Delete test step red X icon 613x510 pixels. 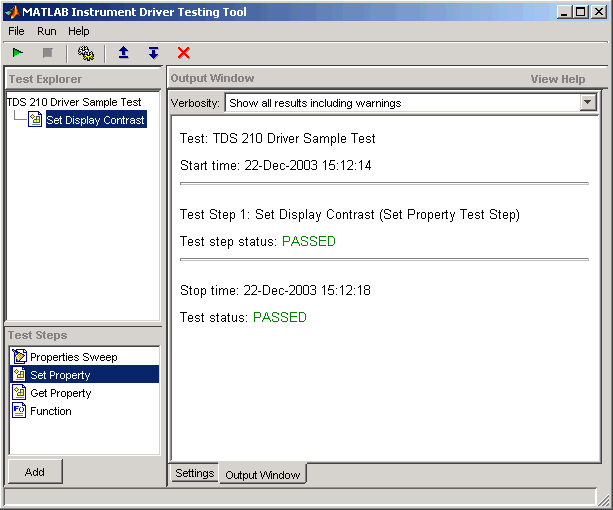(183, 53)
